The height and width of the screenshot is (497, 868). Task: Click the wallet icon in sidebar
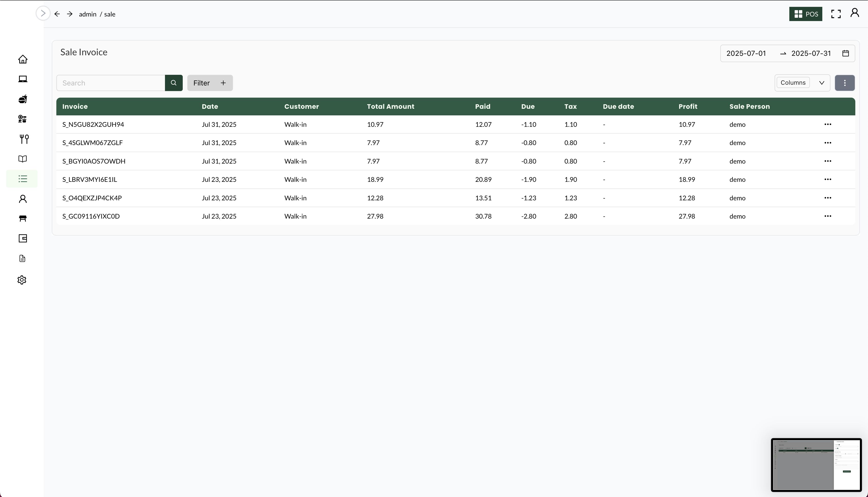[23, 238]
